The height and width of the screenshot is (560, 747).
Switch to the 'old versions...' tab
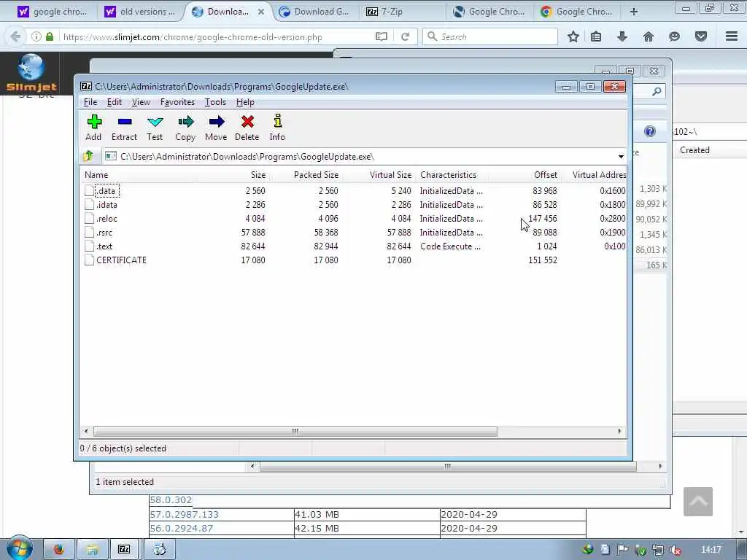140,12
